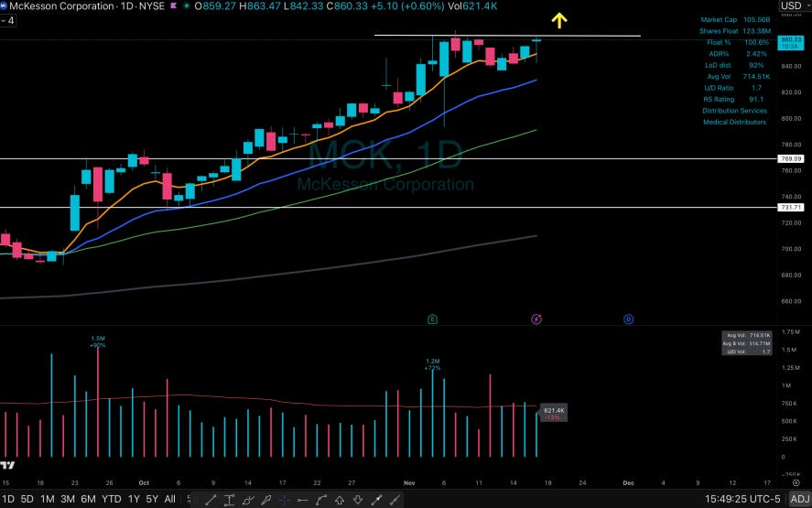Click the clock showing 15:49:25 UTC-5
This screenshot has width=812, height=508.
[x=742, y=499]
